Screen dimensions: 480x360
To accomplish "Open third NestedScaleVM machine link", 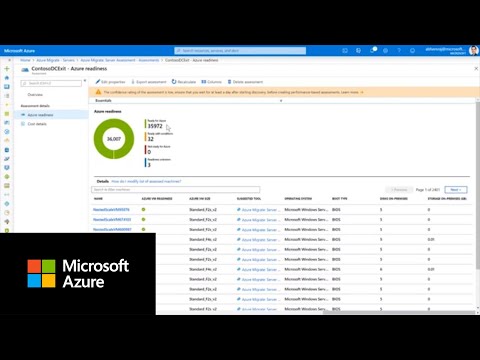I will [112, 230].
